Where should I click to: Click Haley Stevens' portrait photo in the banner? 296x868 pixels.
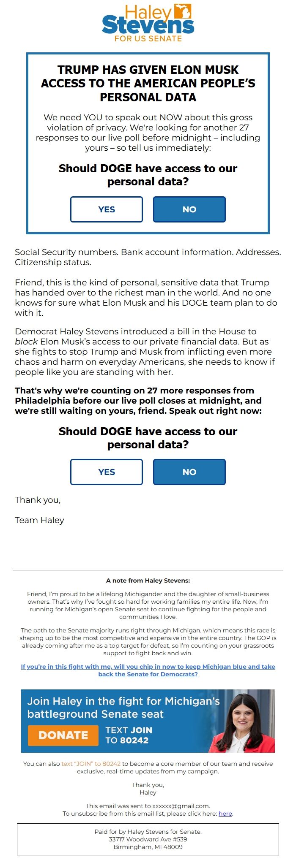247,723
